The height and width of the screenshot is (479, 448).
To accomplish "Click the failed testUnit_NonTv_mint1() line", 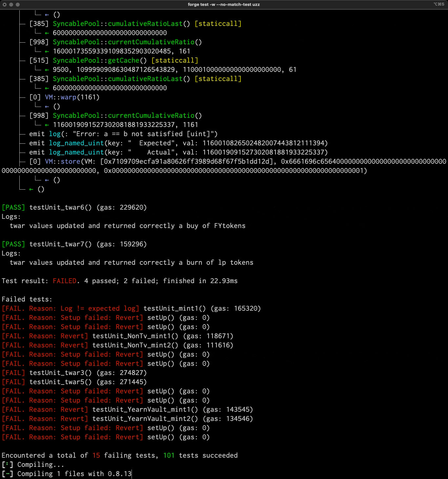I will 117,336.
